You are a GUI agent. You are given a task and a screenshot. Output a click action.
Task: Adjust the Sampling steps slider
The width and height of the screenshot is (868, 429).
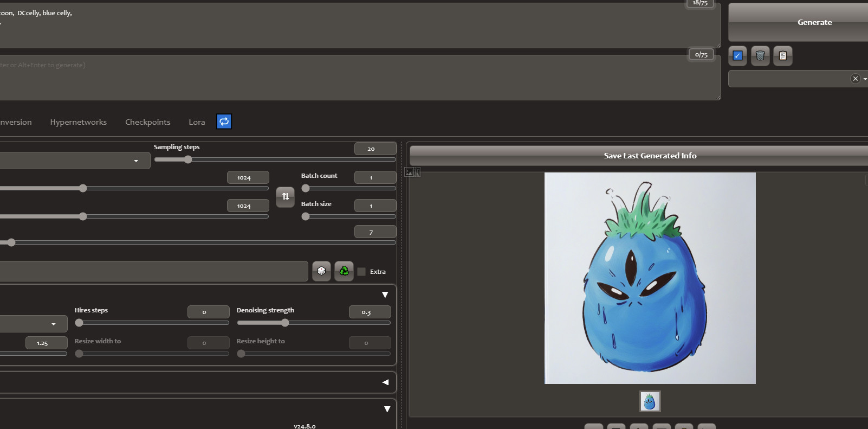pyautogui.click(x=275, y=159)
